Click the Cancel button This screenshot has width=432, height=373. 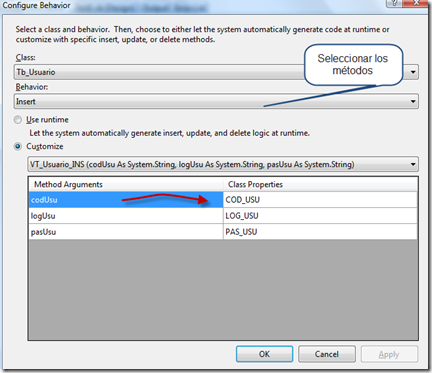point(327,354)
